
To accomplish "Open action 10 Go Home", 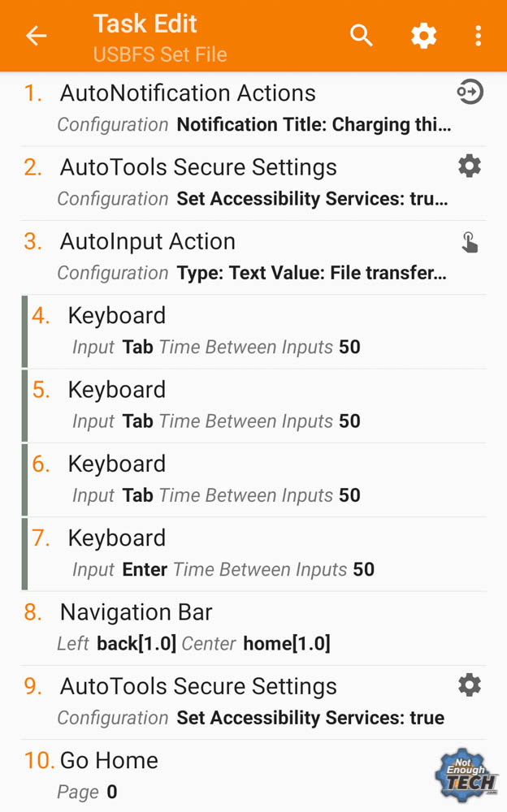I will [x=253, y=775].
